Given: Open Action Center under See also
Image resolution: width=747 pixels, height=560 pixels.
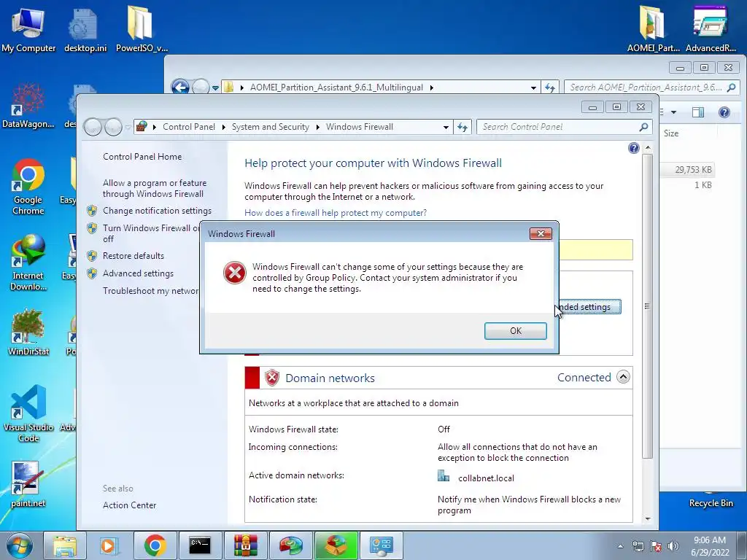Looking at the screenshot, I should pos(129,505).
